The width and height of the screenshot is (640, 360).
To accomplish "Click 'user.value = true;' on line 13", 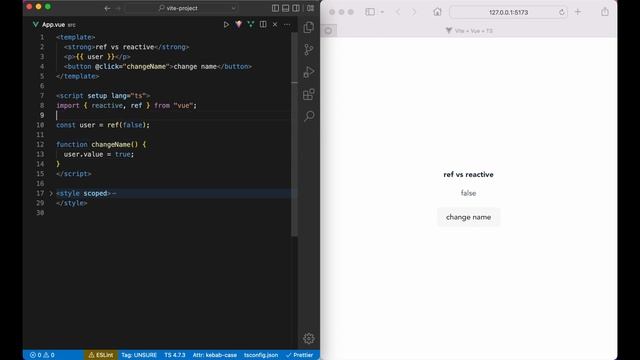I will point(99,154).
